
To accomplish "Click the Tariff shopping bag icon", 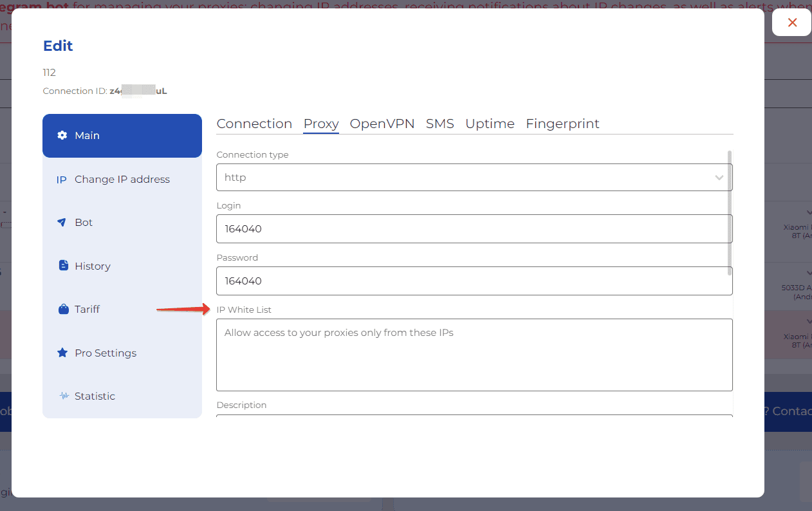I will pyautogui.click(x=63, y=310).
